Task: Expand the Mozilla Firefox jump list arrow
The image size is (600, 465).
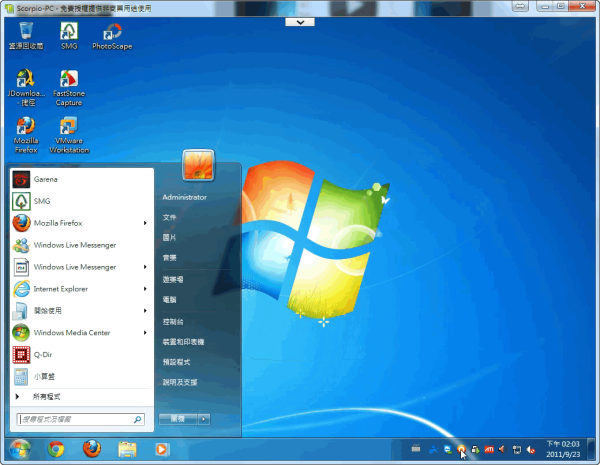Action: tap(146, 223)
